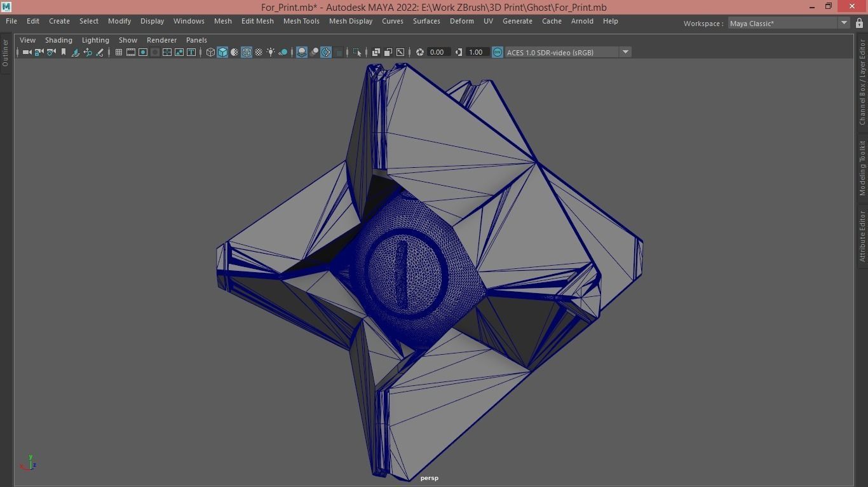Click the Select Camera icon
This screenshot has height=487, width=868.
[x=27, y=52]
